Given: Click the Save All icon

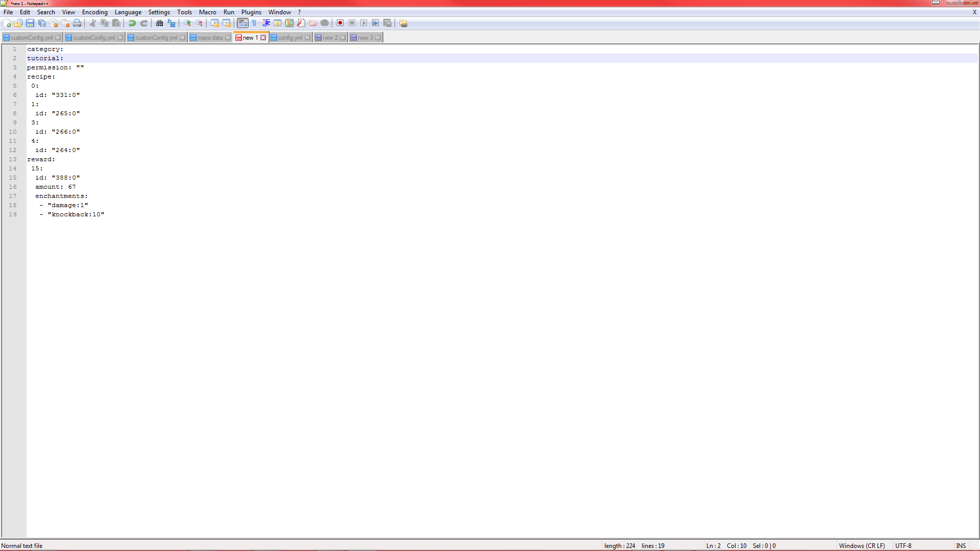Looking at the screenshot, I should point(42,23).
